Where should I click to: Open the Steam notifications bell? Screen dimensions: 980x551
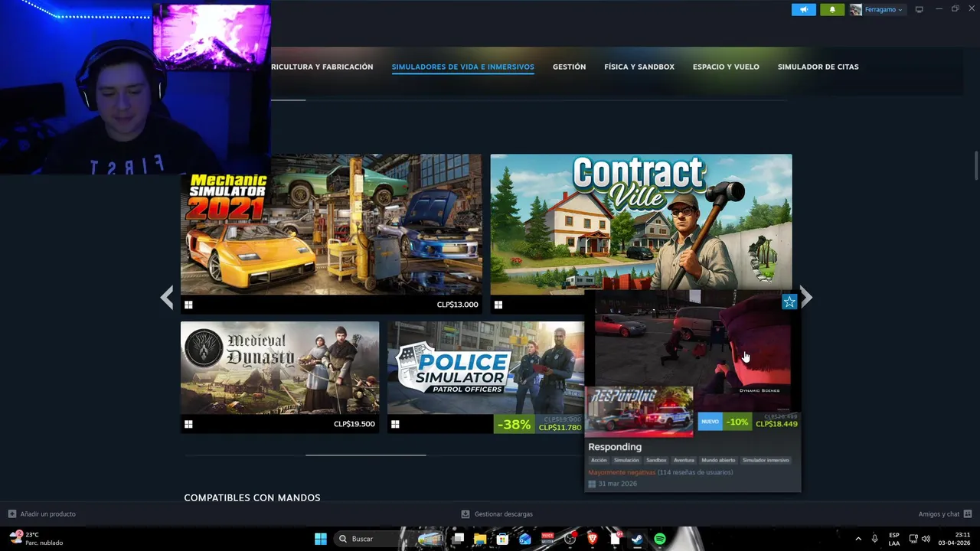tap(832, 10)
